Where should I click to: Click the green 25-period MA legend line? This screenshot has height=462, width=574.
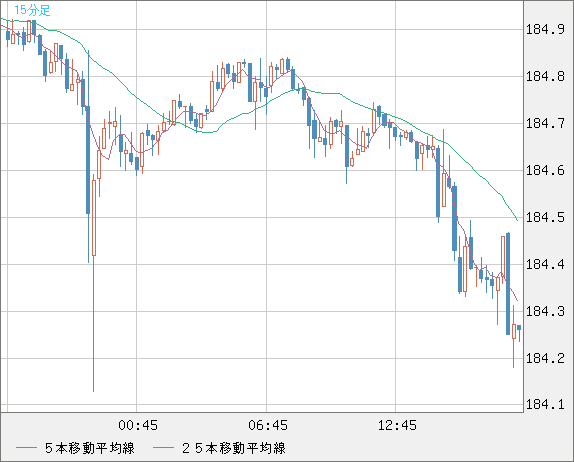[x=163, y=448]
